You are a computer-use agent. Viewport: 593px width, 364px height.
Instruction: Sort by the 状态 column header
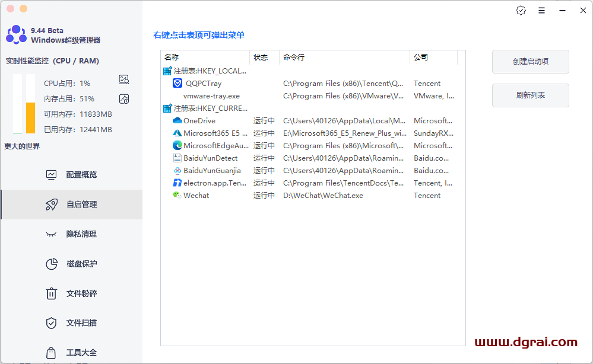[x=264, y=58]
